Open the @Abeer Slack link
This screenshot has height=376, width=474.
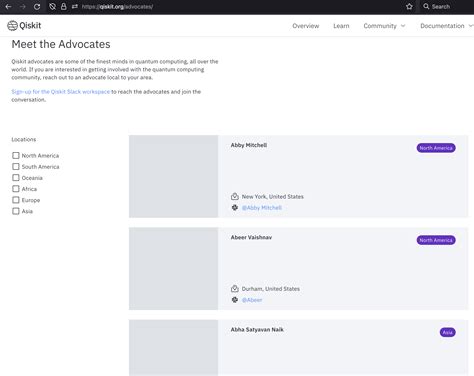252,300
